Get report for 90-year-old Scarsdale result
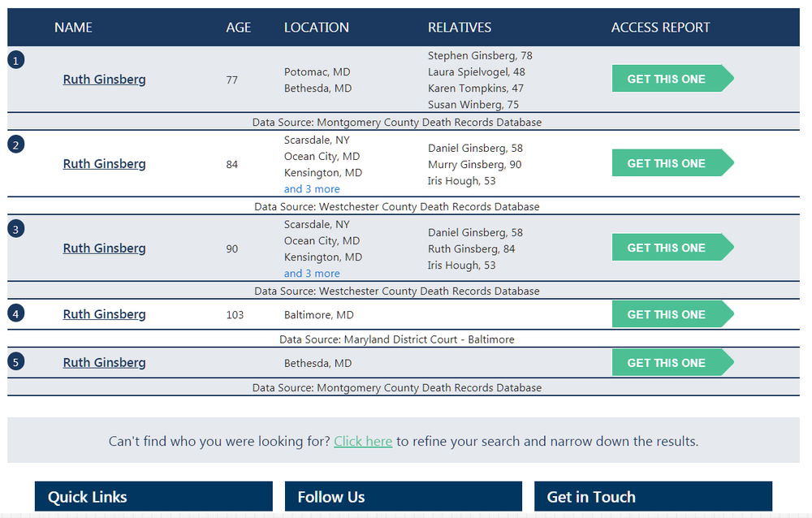Viewport: 812px width, 518px height. pos(672,247)
